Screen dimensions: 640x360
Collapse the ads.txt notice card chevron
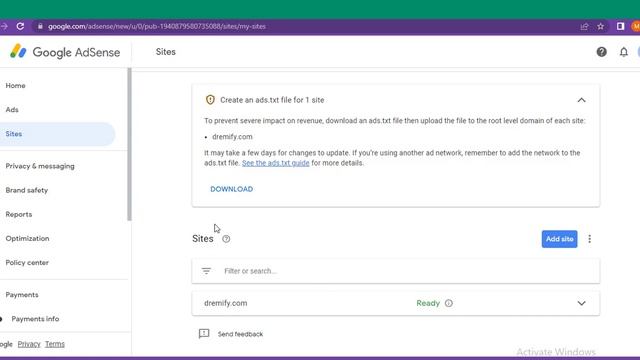click(581, 100)
